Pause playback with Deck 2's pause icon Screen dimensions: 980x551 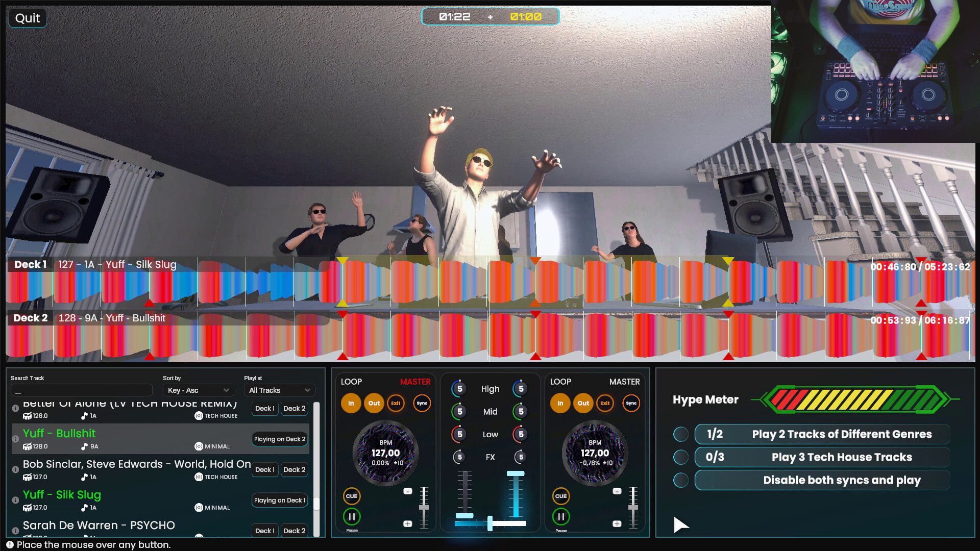coord(560,516)
